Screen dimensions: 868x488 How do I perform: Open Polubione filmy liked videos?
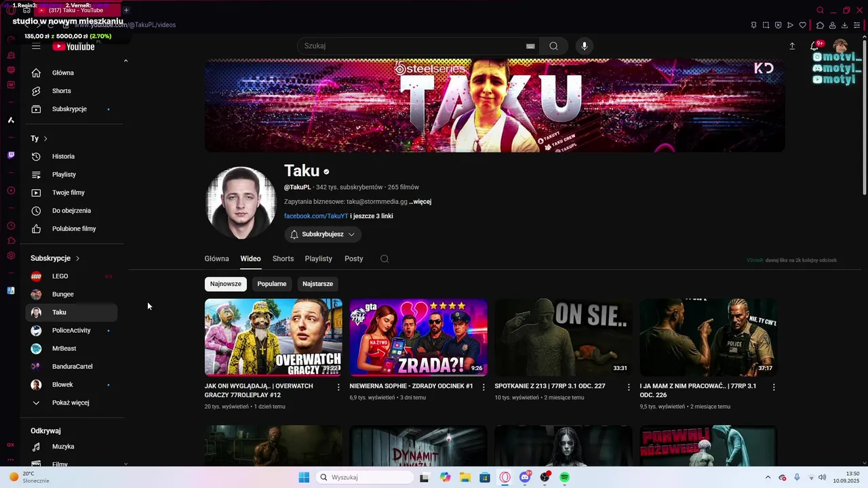pos(71,228)
